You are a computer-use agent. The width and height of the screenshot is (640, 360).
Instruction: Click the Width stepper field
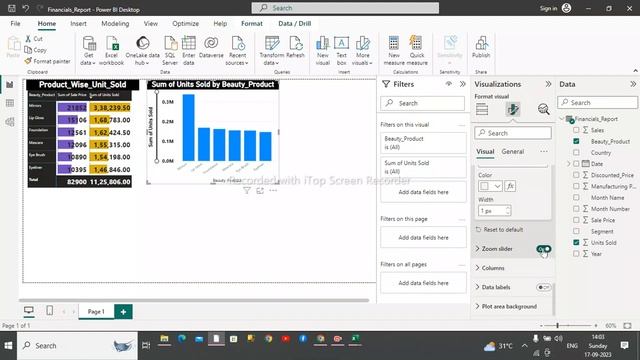point(494,211)
